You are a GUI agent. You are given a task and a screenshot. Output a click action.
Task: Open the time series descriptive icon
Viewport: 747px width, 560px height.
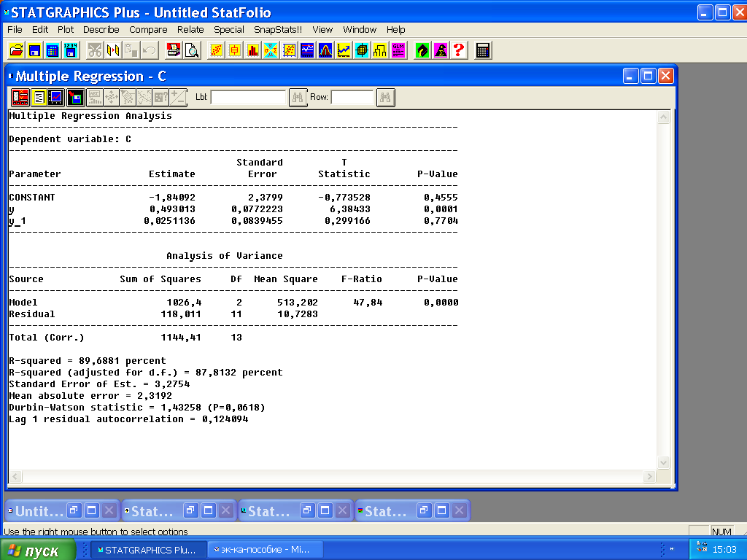pyautogui.click(x=307, y=50)
